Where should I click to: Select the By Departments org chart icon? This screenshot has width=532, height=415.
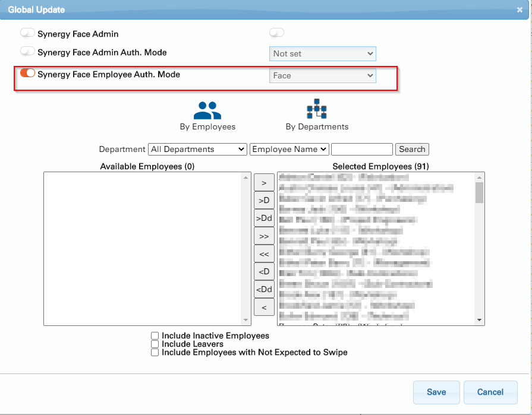click(x=317, y=109)
